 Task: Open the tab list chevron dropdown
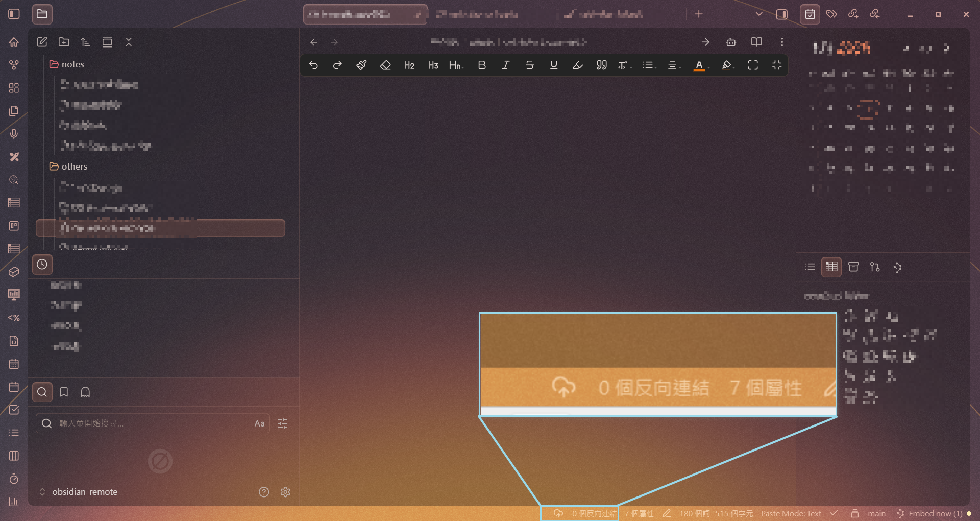click(759, 14)
